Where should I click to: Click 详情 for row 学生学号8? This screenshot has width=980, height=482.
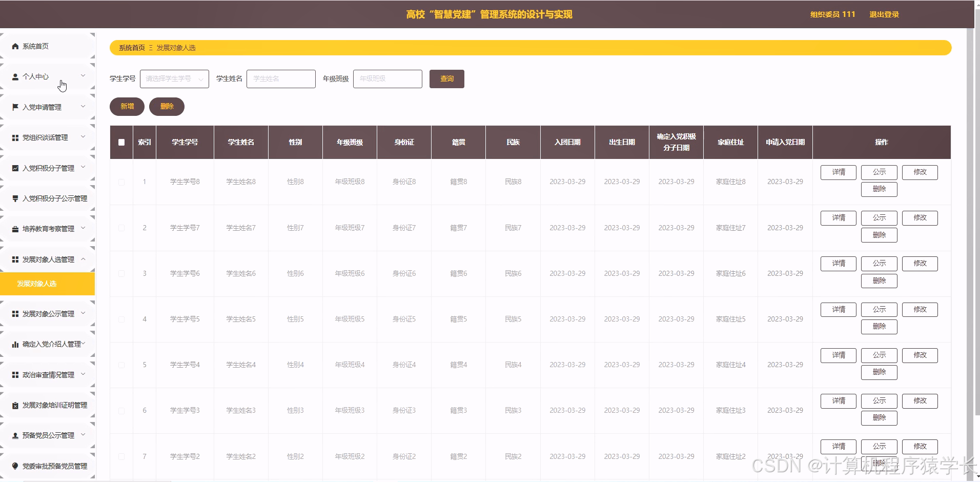click(x=839, y=172)
